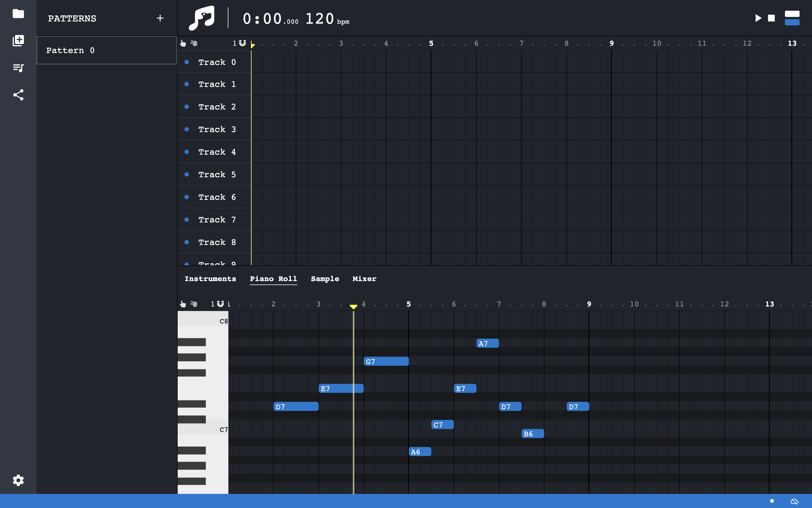Screen dimensions: 812x508
Task: Select pointing-left hand tool in playlist timeline
Action: click(194, 43)
